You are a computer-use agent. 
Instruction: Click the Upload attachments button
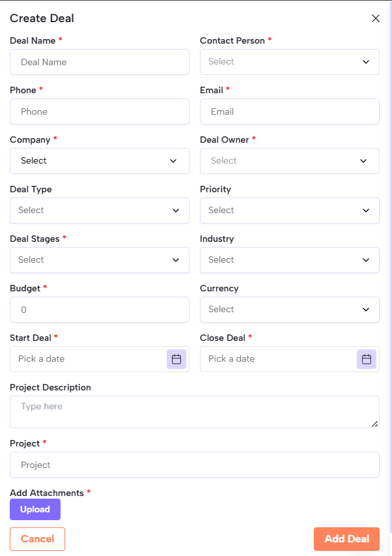(35, 510)
